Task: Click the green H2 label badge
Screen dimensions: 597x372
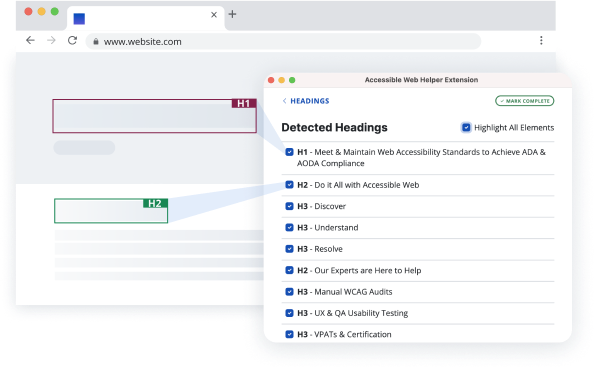Action: [155, 203]
